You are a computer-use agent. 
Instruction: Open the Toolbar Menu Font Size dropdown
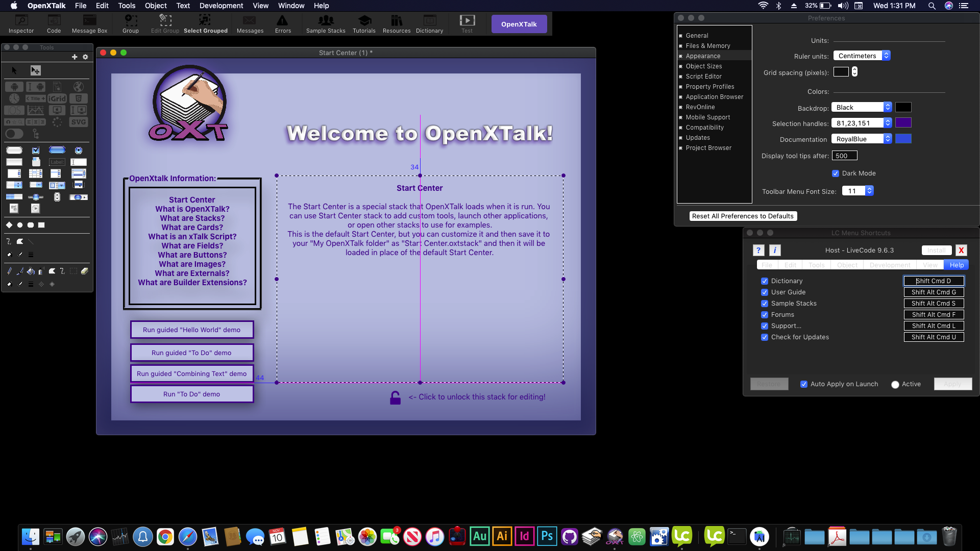point(858,191)
